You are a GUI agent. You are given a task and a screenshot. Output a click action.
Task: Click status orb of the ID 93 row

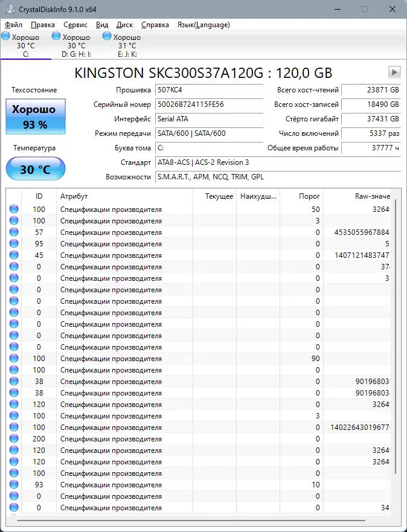pos(14,485)
